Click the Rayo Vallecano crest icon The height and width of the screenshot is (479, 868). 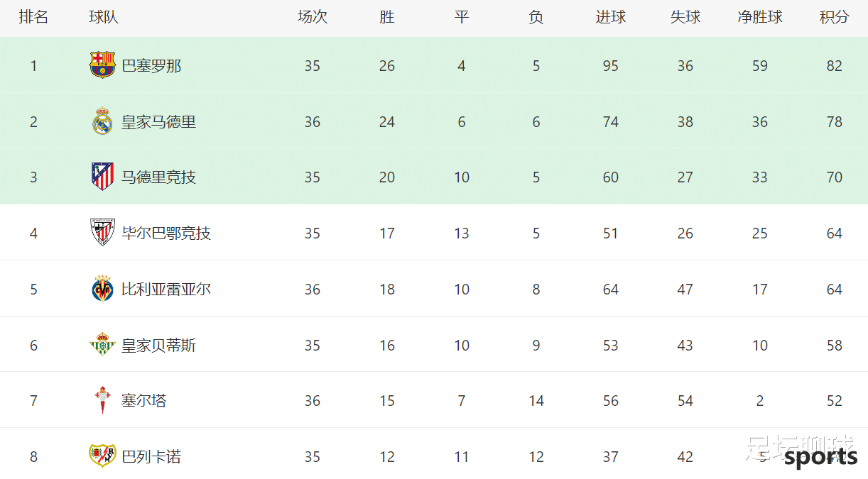click(x=102, y=456)
